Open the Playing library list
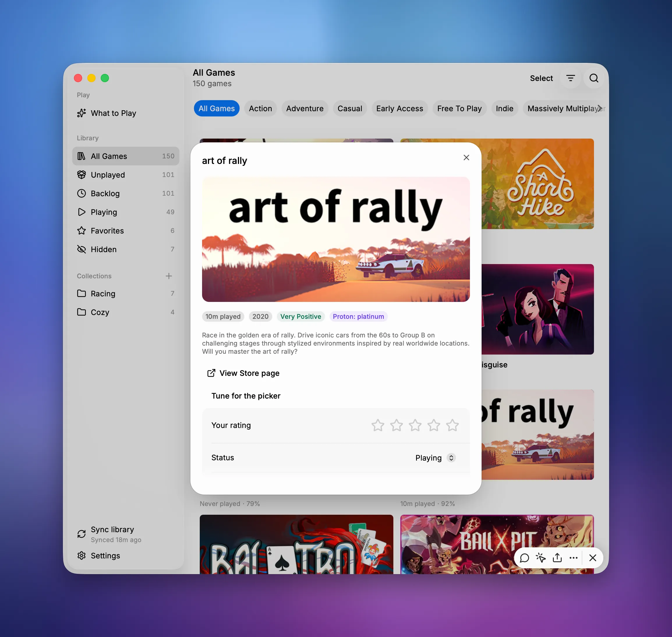Viewport: 672px width, 637px height. pyautogui.click(x=126, y=212)
